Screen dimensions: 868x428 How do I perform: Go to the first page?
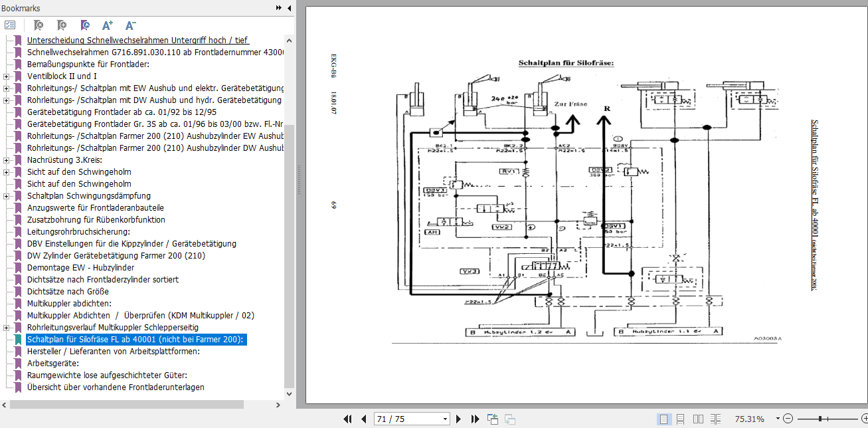pyautogui.click(x=347, y=419)
